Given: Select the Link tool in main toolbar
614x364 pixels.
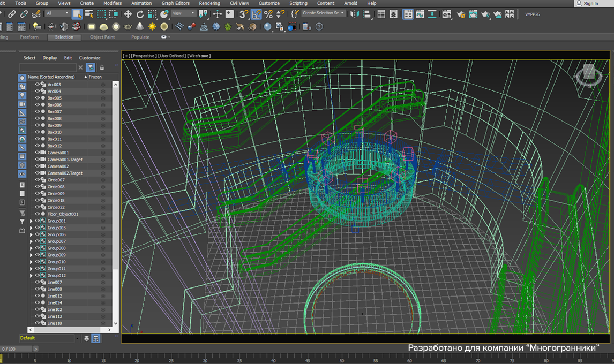Looking at the screenshot, I should pyautogui.click(x=12, y=14).
